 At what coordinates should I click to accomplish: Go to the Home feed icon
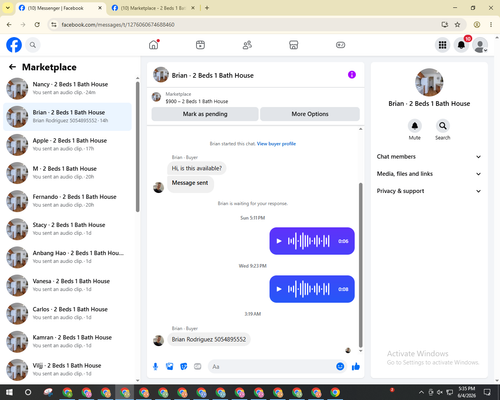pyautogui.click(x=154, y=45)
